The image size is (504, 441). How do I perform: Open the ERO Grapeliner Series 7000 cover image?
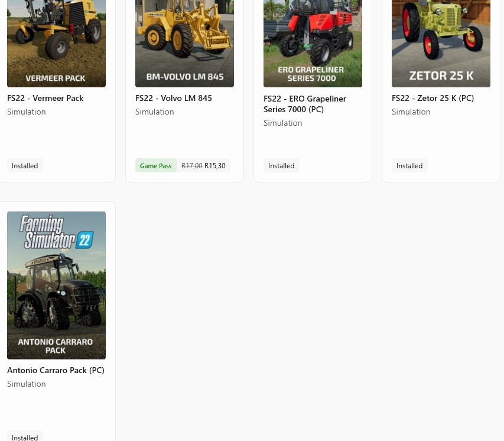click(x=313, y=43)
